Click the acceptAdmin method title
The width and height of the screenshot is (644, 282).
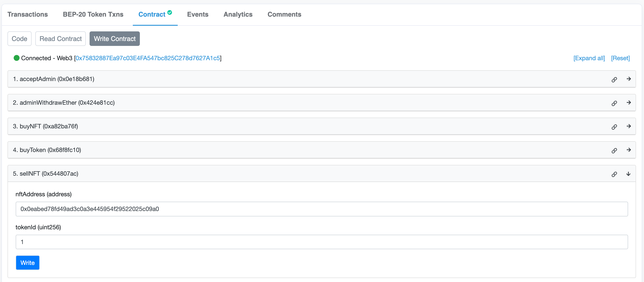point(54,79)
